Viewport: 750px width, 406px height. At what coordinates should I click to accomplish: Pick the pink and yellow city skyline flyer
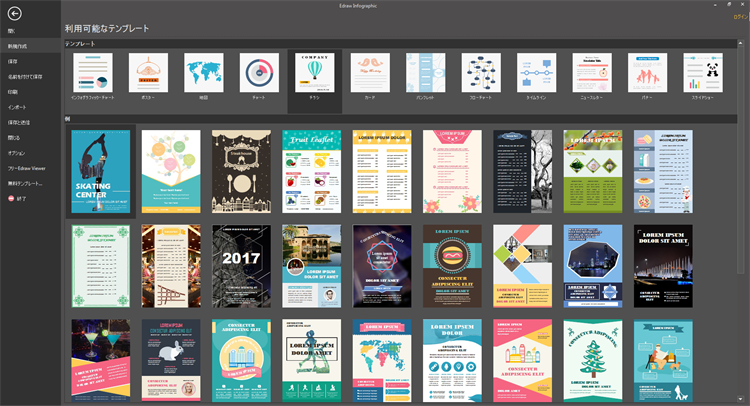[522, 361]
